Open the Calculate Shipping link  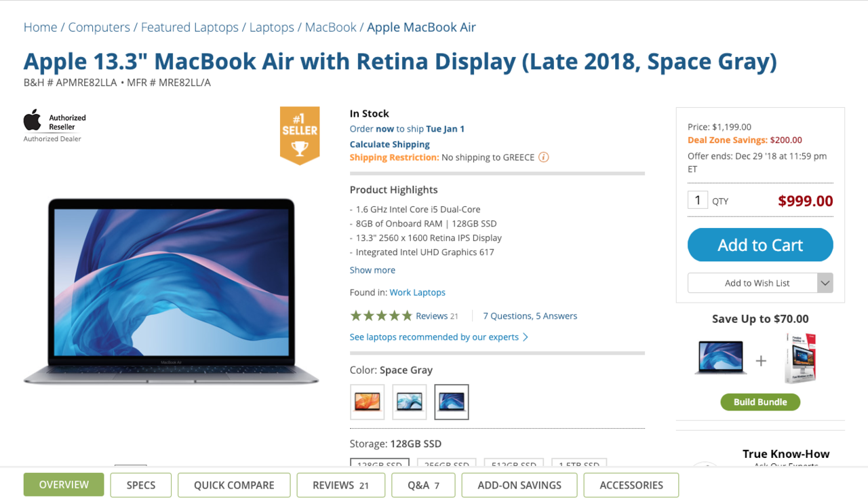(390, 144)
